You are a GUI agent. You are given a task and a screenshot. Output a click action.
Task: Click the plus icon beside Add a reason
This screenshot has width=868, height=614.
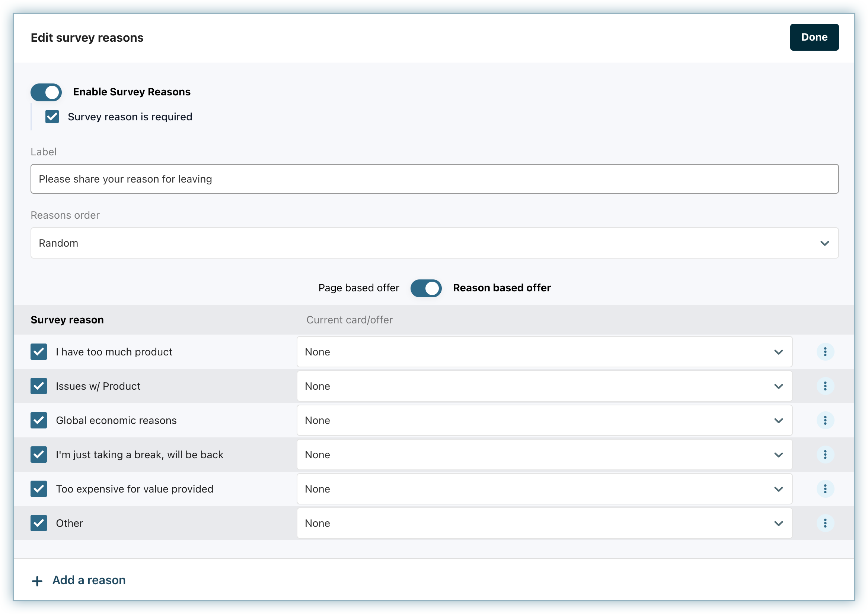coord(37,581)
